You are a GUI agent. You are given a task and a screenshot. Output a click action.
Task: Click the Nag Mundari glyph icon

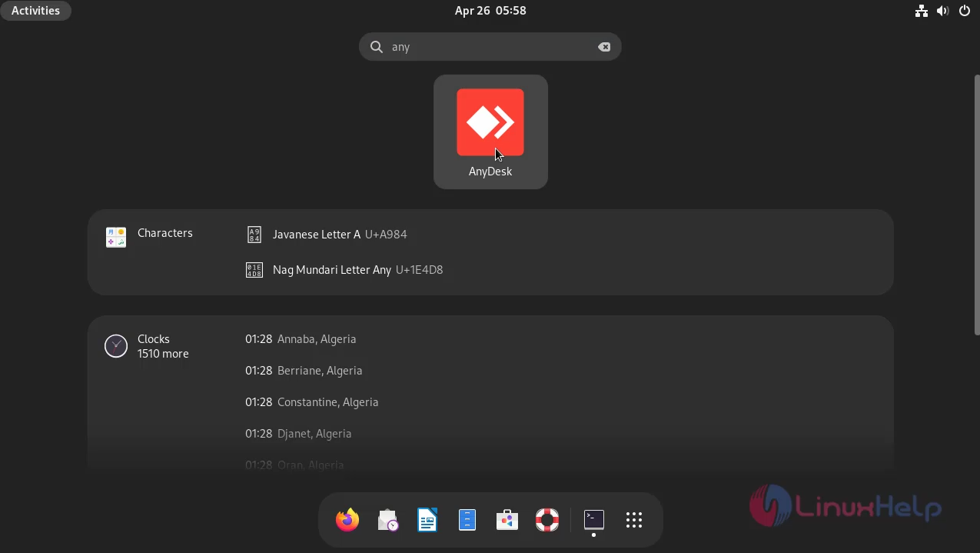tap(254, 270)
